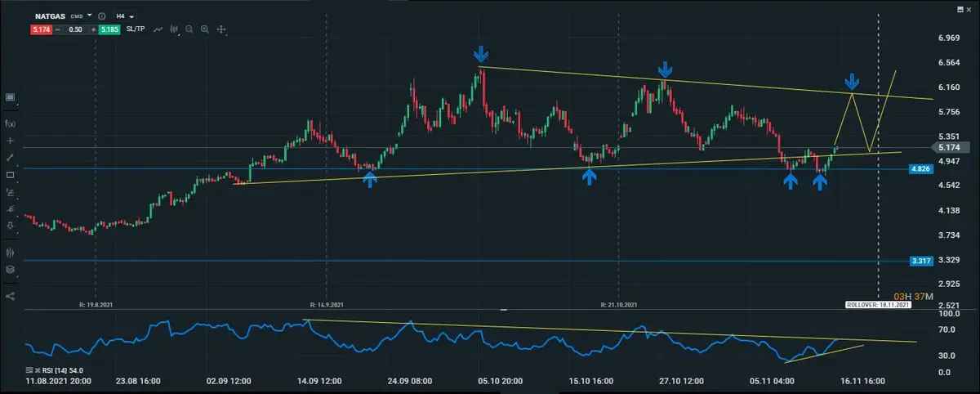Select the trend line drawing tool

pos(10,158)
